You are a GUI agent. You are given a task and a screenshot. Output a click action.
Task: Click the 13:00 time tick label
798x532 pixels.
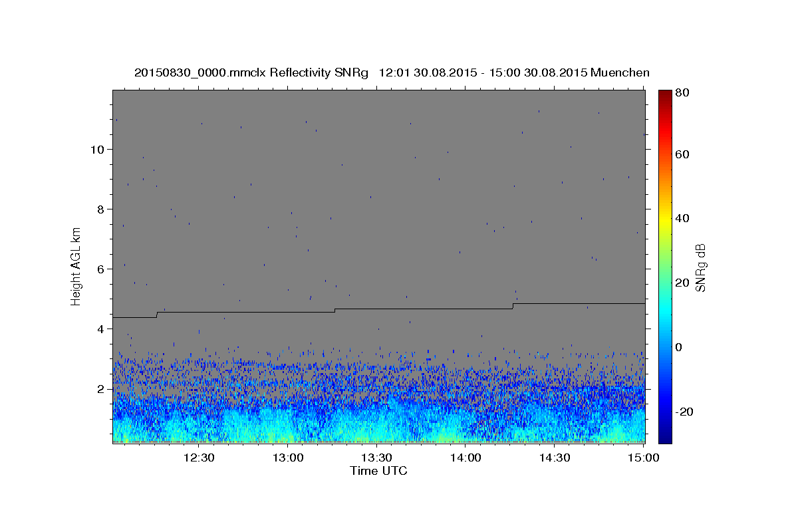(288, 458)
